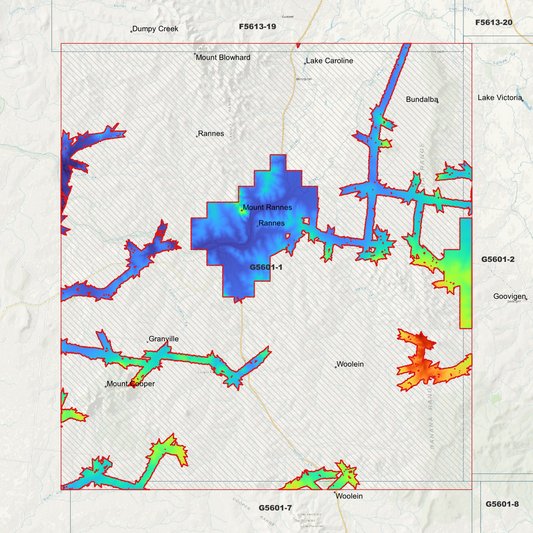The width and height of the screenshot is (533, 533).
Task: Select the green elevation rectangle at east edge
Action: pos(466,273)
